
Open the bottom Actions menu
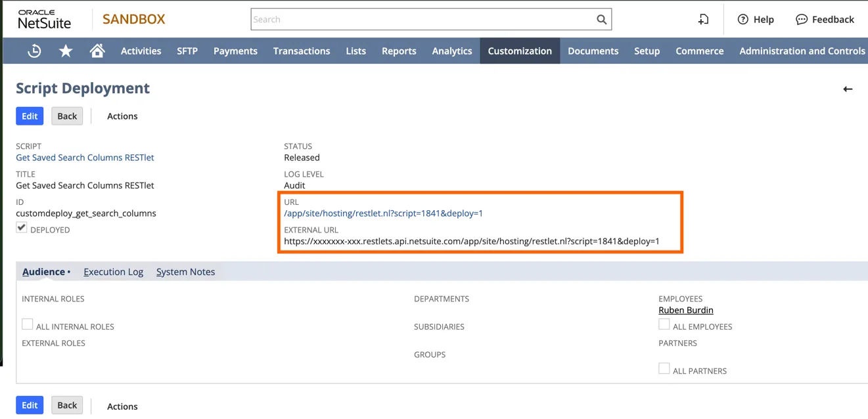[122, 407]
